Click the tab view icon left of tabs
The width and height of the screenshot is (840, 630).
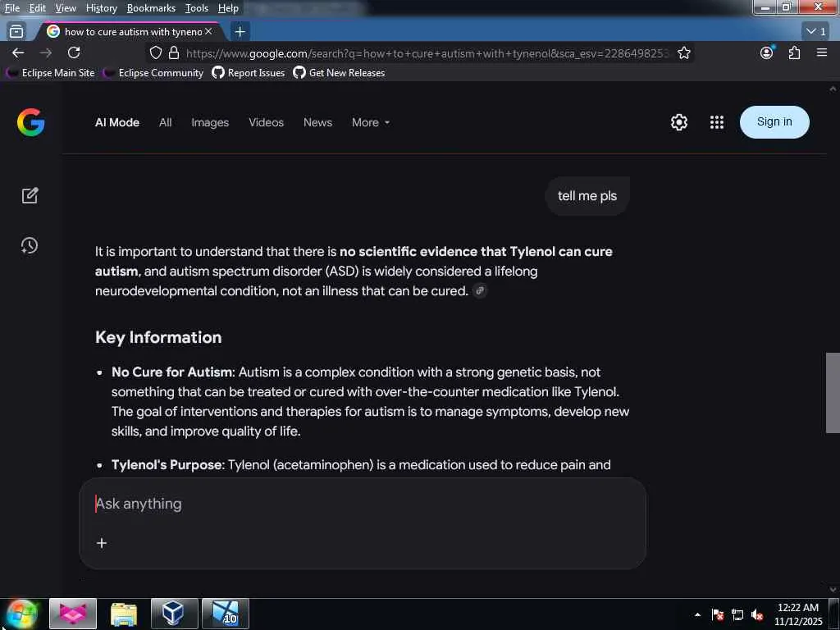[16, 32]
